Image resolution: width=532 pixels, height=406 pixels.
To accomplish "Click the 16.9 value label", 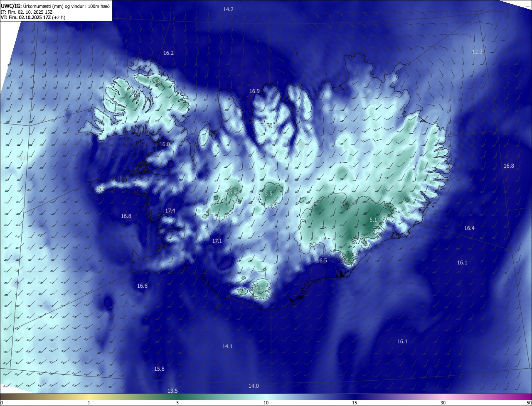I will pos(254,91).
